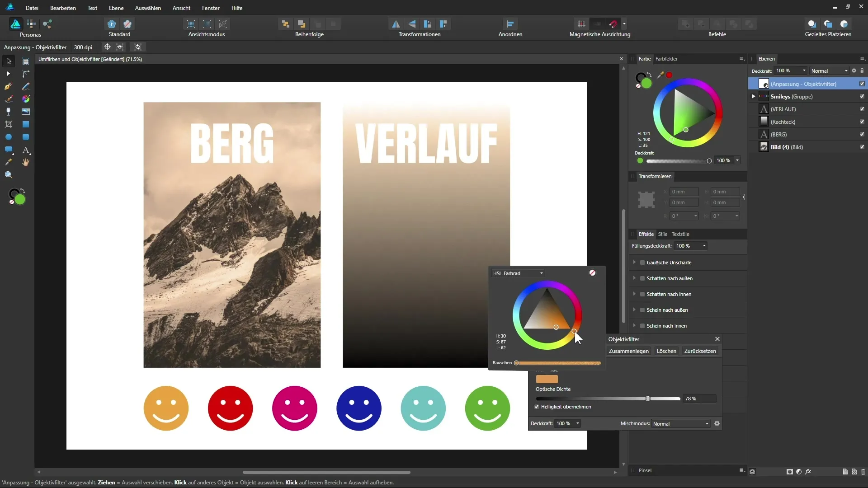Open blend options gear in Objektivfilter dialog
This screenshot has width=868, height=488.
pyautogui.click(x=717, y=423)
